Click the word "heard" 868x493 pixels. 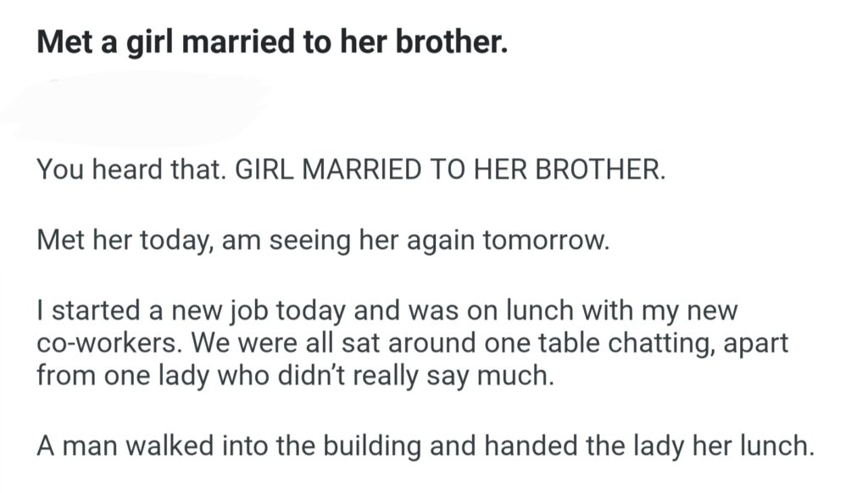click(120, 169)
